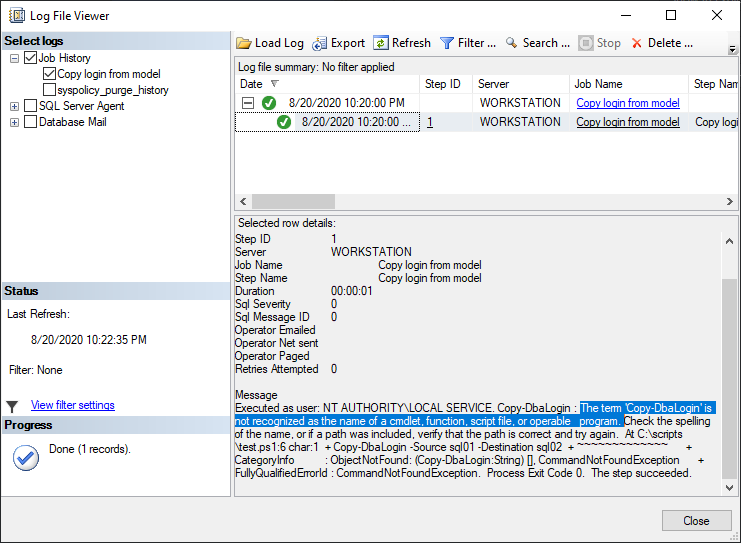Collapse the 10:20:00 PM log entry row
Image resolution: width=741 pixels, height=543 pixels.
pos(248,103)
